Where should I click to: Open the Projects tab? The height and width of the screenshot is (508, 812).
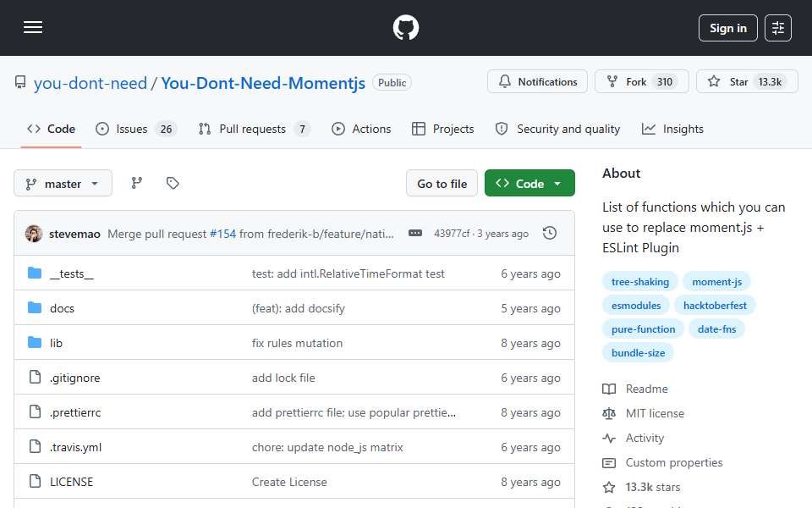pos(442,129)
